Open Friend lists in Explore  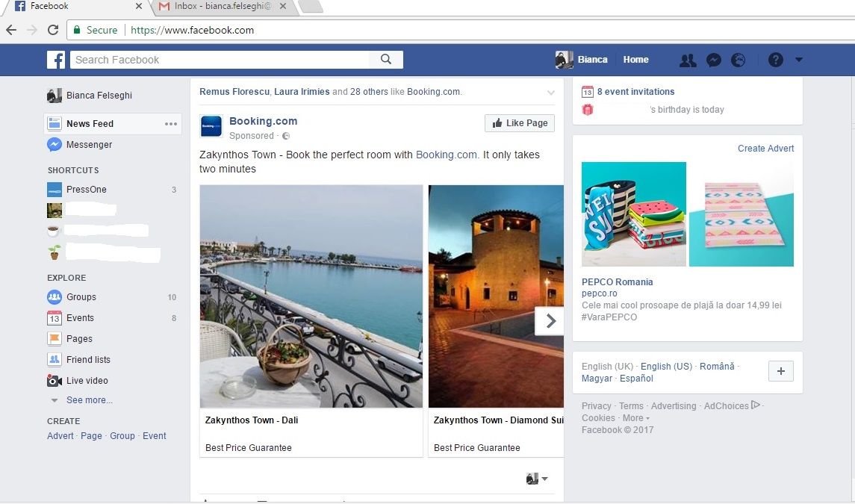pos(78,359)
